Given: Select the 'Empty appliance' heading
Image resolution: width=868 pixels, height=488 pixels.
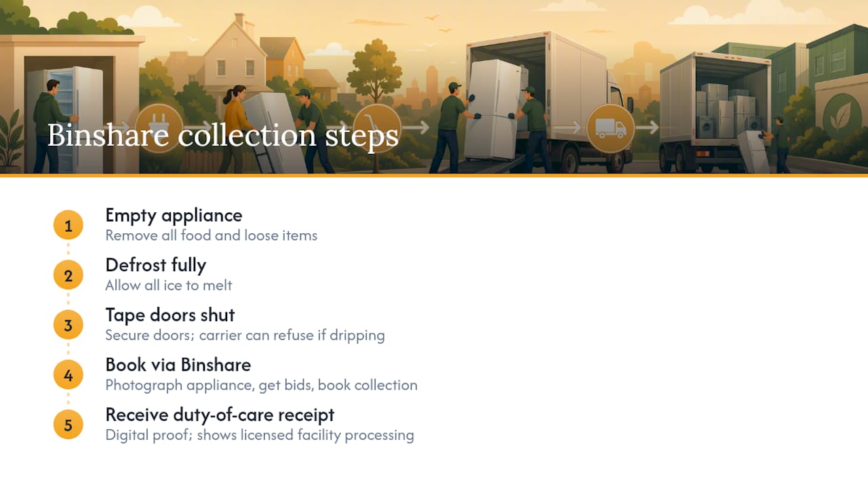Looking at the screenshot, I should tap(174, 216).
